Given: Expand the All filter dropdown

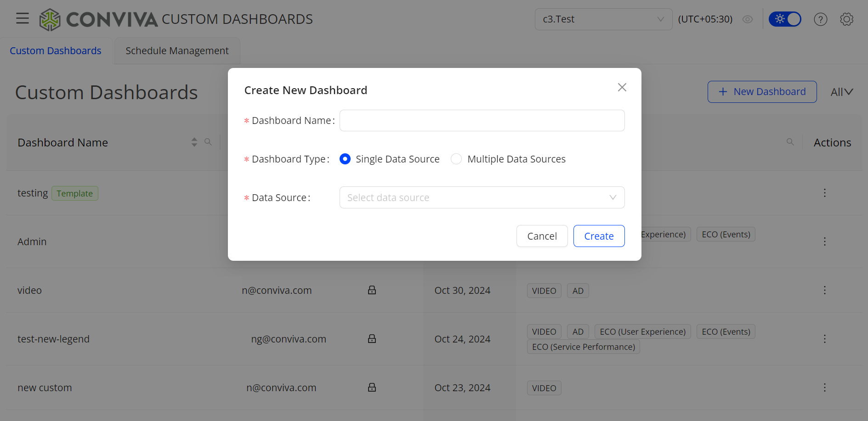Looking at the screenshot, I should [841, 92].
